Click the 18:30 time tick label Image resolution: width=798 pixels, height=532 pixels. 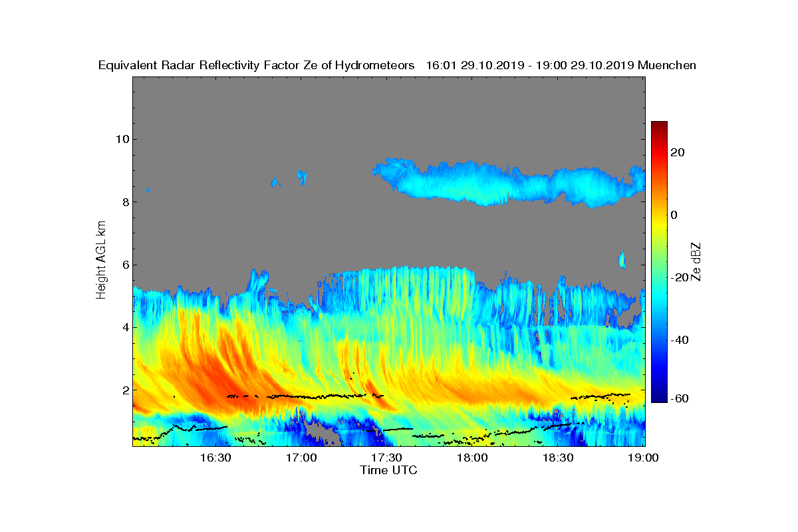coord(558,458)
